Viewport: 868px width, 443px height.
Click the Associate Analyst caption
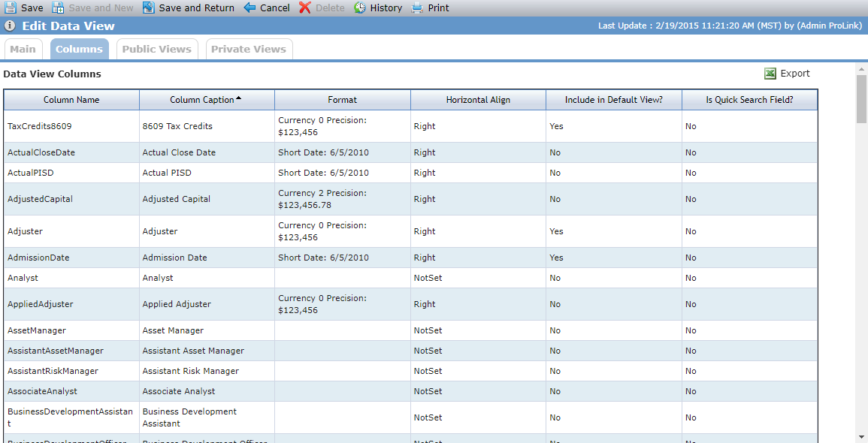point(180,391)
